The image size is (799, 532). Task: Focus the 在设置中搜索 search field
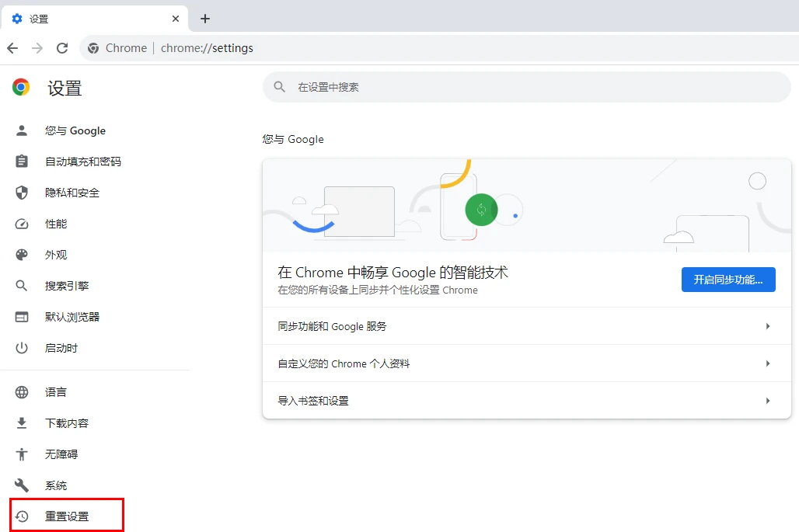click(x=526, y=87)
